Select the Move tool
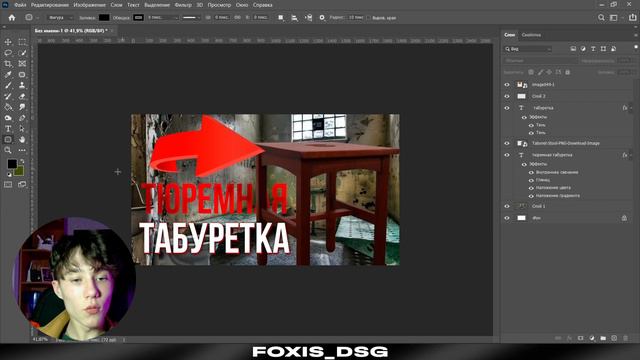This screenshot has height=360, width=640. click(x=8, y=42)
